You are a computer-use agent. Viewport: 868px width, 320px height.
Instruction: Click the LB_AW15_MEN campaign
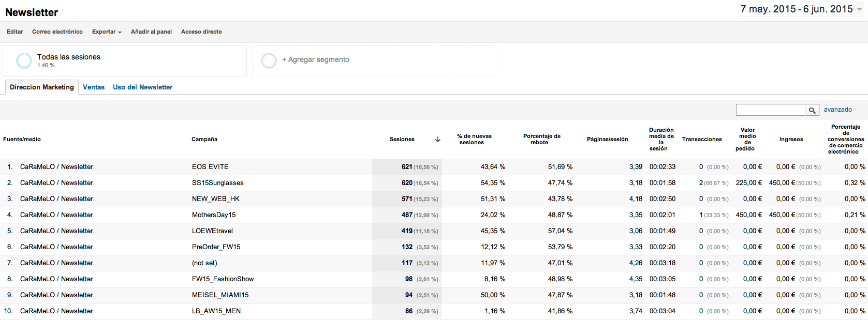[x=216, y=311]
